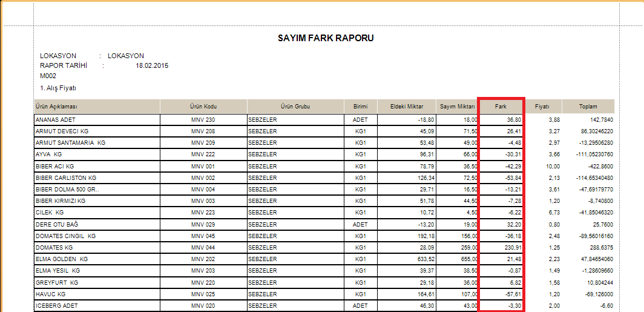Image resolution: width=644 pixels, height=312 pixels.
Task: Click the counted quantity 107,00
Action: click(x=468, y=294)
